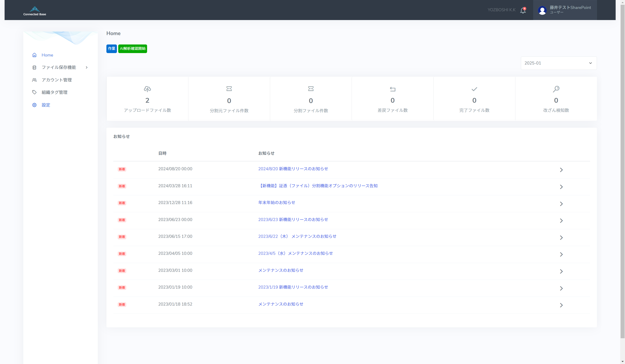This screenshot has width=625, height=364.
Task: Open chevron for 2023/01/18 18:52 row
Action: (x=561, y=305)
